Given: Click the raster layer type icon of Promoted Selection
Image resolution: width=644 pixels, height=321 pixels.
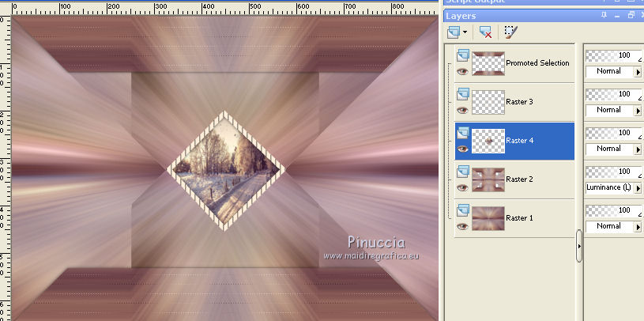Looking at the screenshot, I should click(463, 55).
